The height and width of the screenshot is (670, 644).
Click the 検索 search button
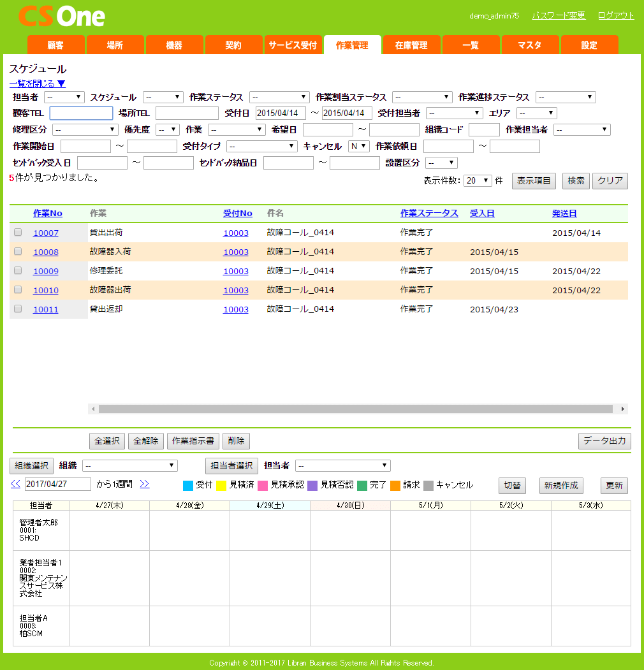tap(576, 180)
